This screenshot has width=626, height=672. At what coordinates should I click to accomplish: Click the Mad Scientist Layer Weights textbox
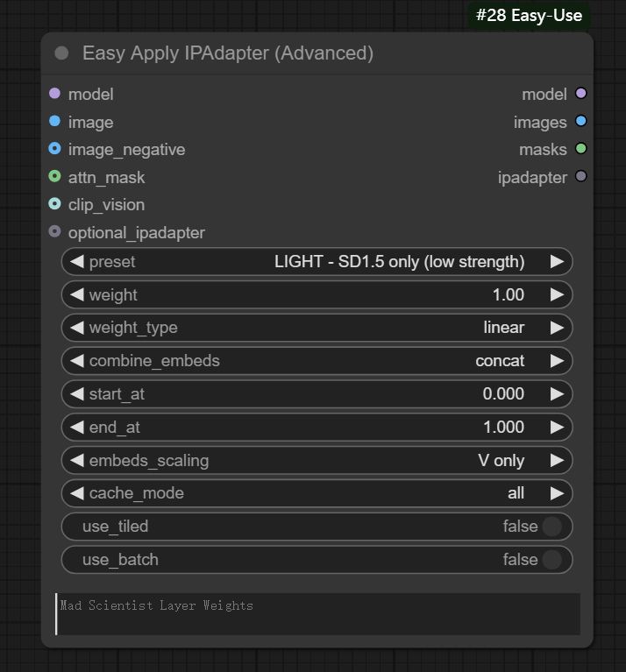[x=317, y=614]
